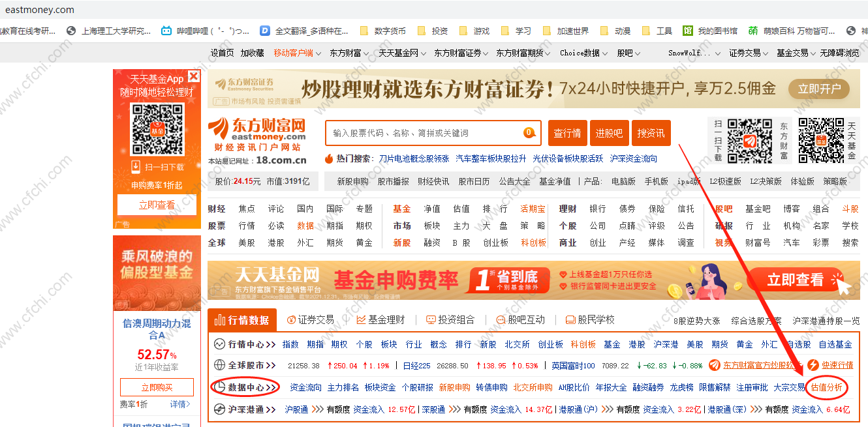Open the 资金流向 link
The image size is (868, 427).
[306, 387]
